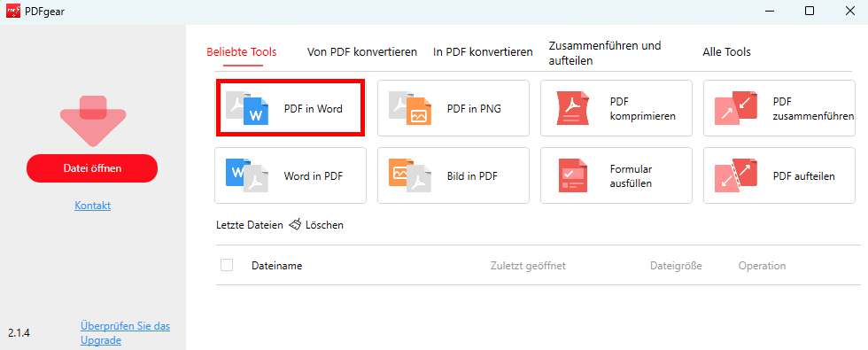Select the PDF aufteilen icon

point(736,175)
